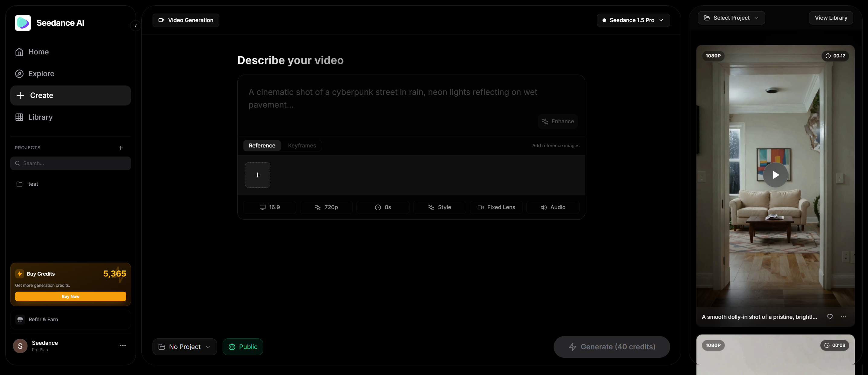Click the projects Search field
Screen dimensions: 868x375
pyautogui.click(x=71, y=163)
